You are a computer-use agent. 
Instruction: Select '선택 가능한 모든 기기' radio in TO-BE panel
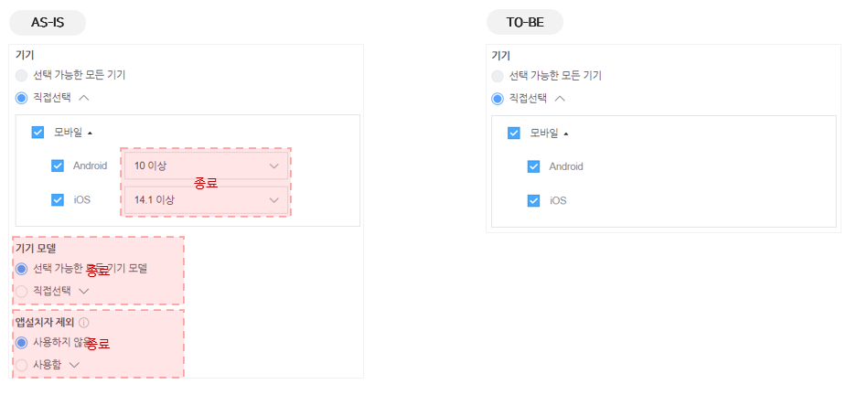tap(498, 76)
